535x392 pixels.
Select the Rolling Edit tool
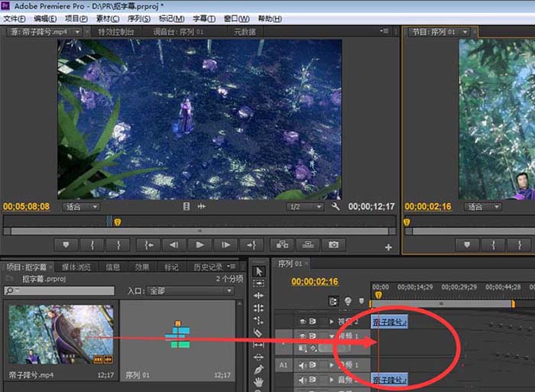point(258,308)
